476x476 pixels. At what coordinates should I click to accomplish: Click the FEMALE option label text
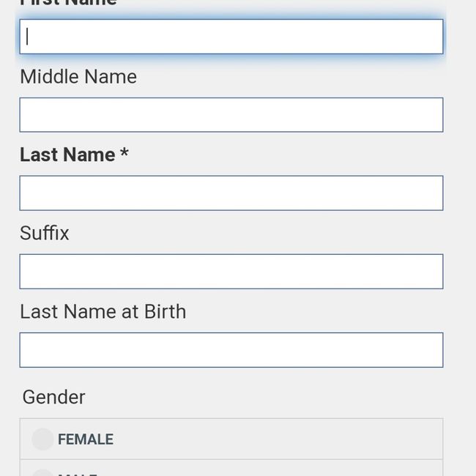(x=86, y=439)
